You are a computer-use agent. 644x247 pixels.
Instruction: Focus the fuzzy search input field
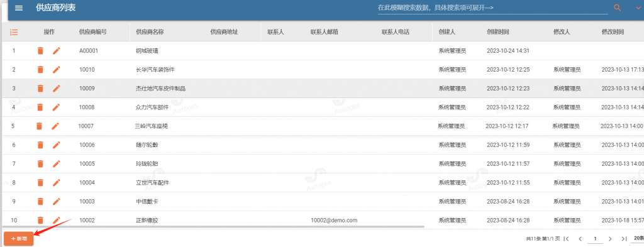click(x=492, y=8)
